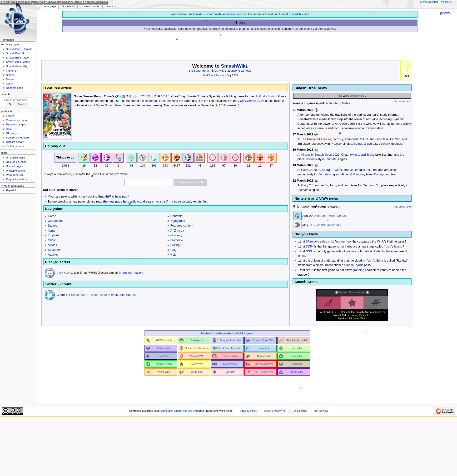Open the Printable version tool link
Image resolution: width=457 pixels, height=476 pixels.
[x=16, y=171]
